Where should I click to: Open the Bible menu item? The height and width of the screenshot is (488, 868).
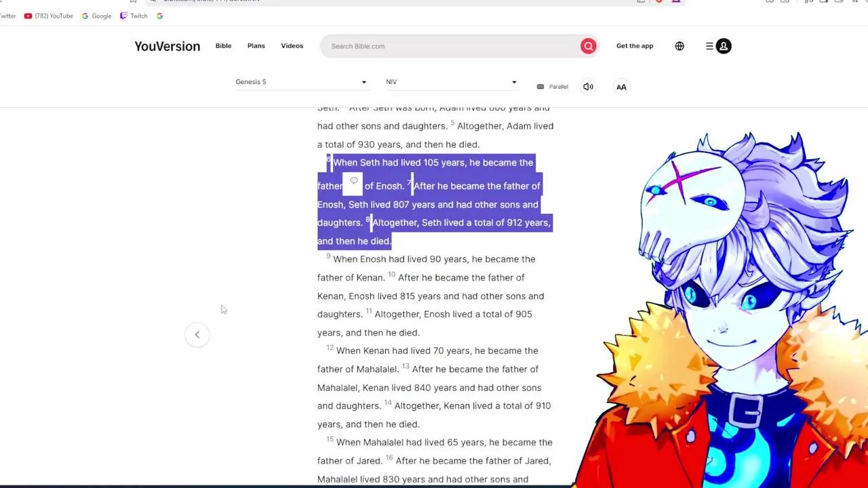click(x=223, y=45)
